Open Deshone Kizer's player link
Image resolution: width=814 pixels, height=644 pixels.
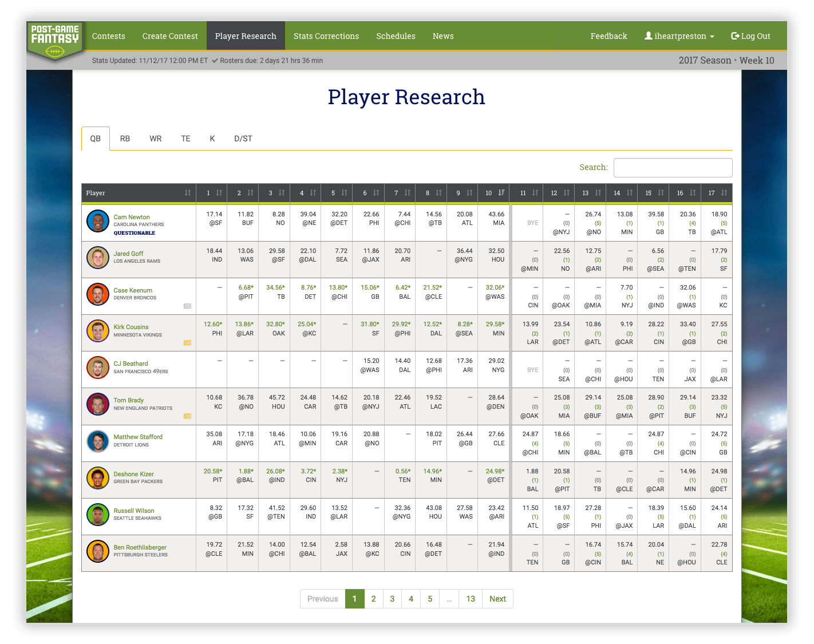point(133,474)
